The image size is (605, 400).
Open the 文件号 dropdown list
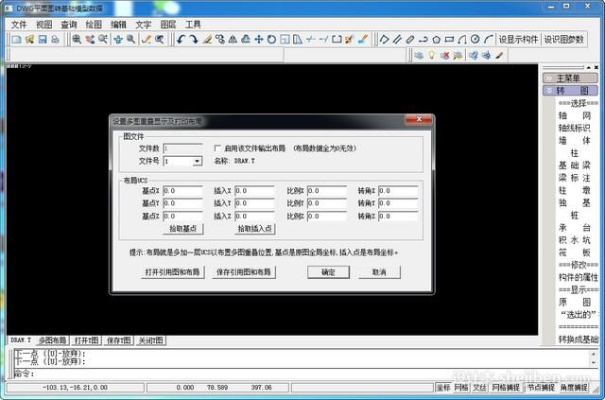click(197, 161)
